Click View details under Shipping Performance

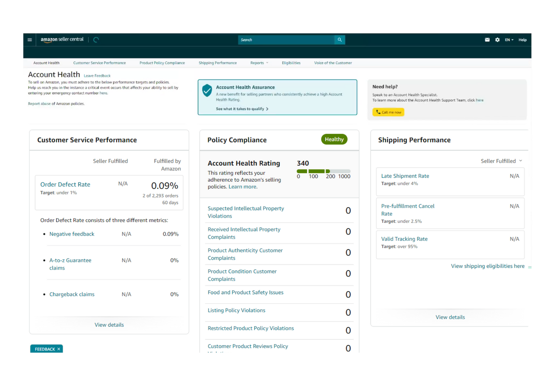pos(450,317)
